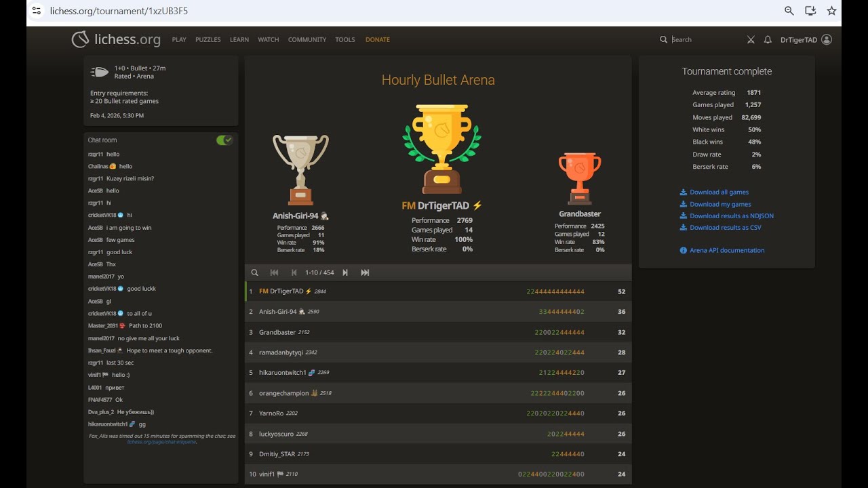Click Download my games link

720,204
